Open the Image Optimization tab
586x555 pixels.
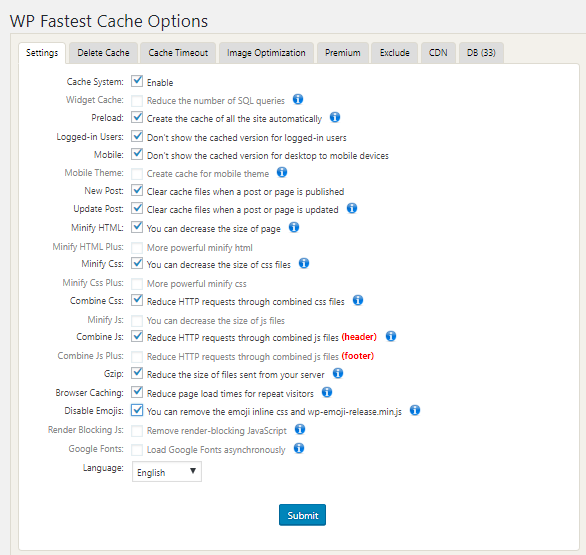[266, 53]
